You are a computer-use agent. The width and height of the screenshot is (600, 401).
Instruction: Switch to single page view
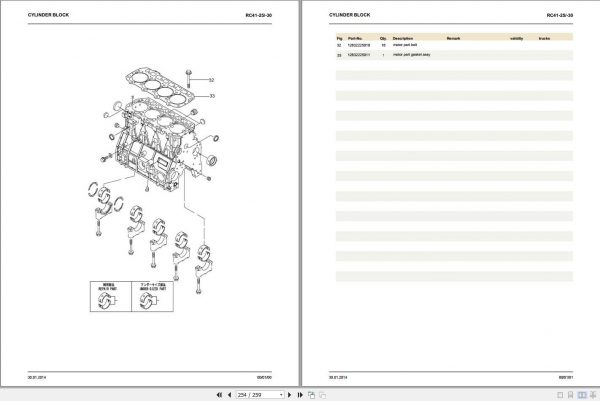click(560, 395)
